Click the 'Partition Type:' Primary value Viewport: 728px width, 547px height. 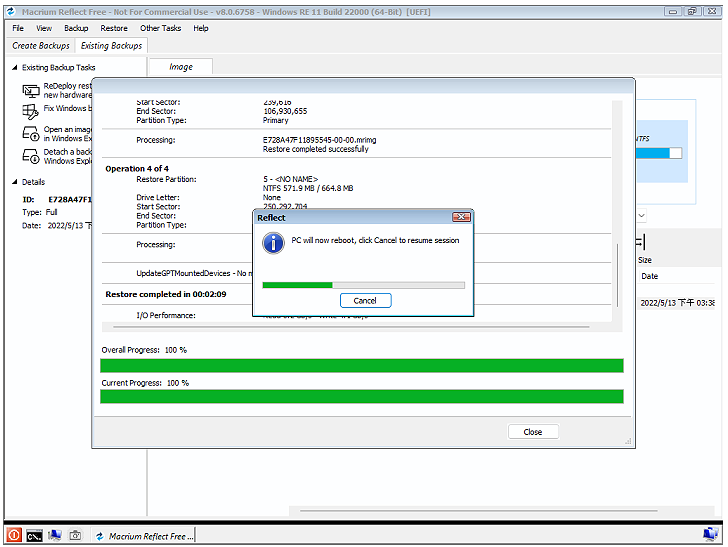(x=276, y=120)
